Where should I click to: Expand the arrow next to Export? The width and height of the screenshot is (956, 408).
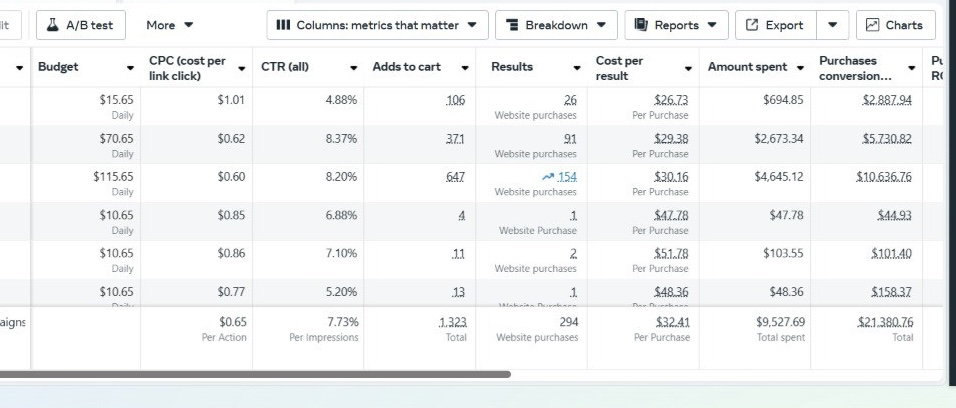(x=832, y=25)
